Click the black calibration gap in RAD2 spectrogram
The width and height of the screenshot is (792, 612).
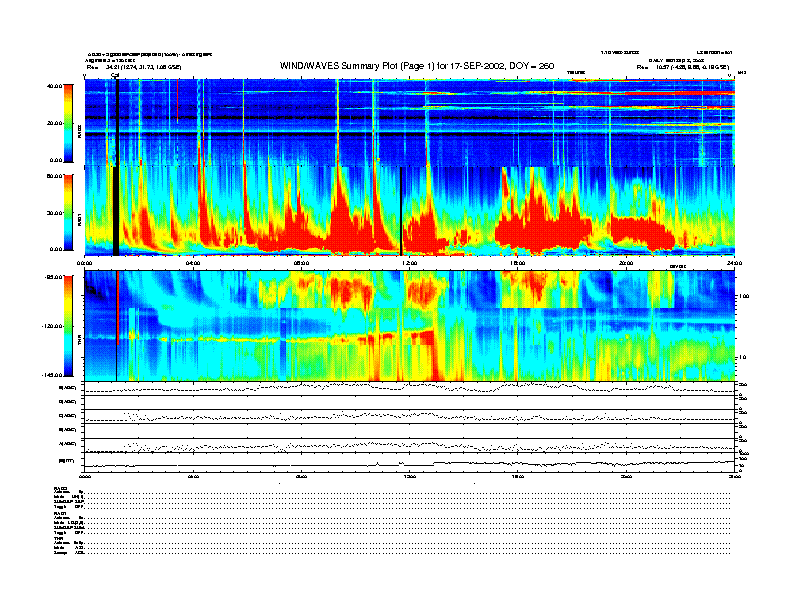[x=117, y=122]
